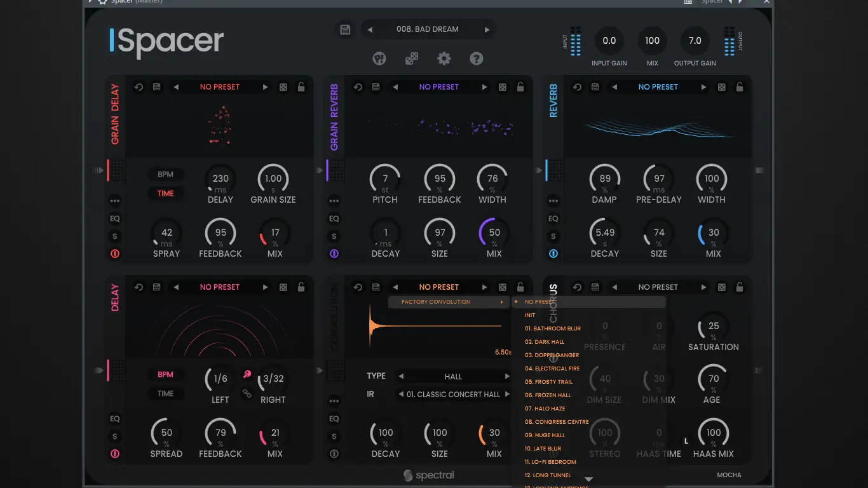The width and height of the screenshot is (868, 488).
Task: Randomize the Grain Reverb module
Action: tap(503, 87)
